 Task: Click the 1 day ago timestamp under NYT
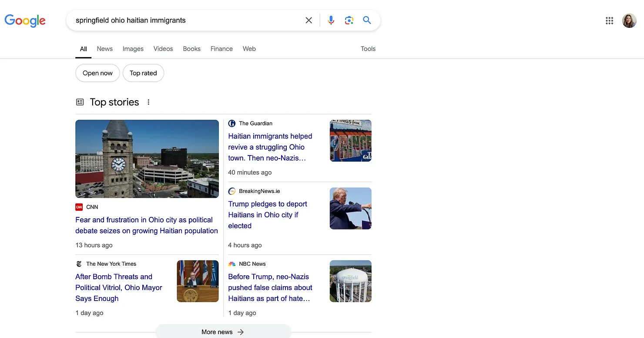click(x=89, y=313)
